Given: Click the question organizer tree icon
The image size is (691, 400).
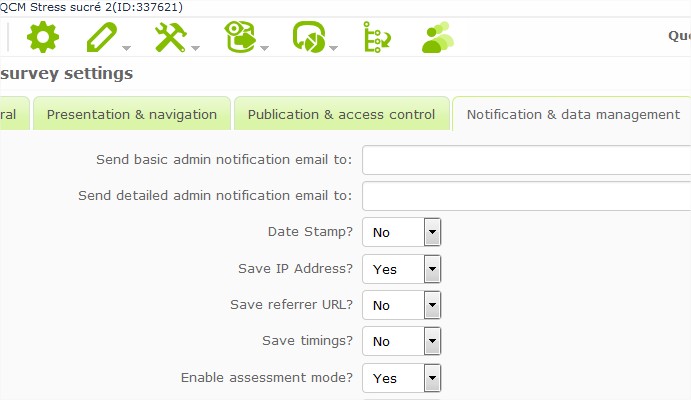Looking at the screenshot, I should [376, 38].
